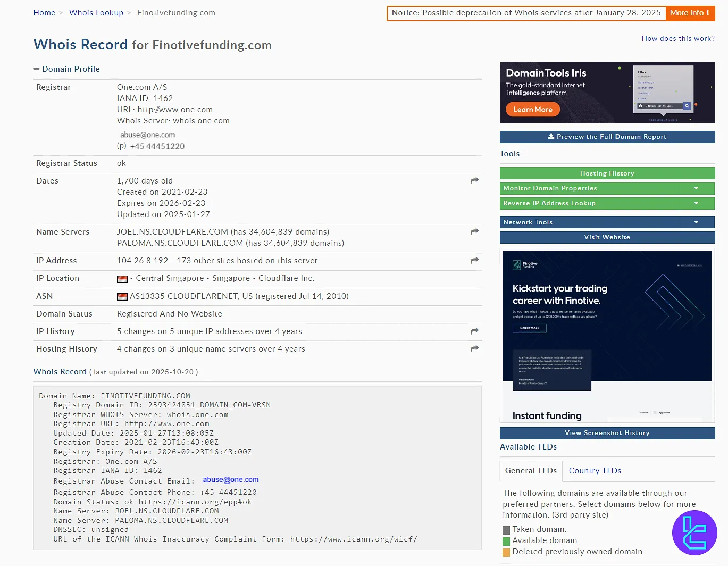Viewport: 728px width, 566px height.
Task: Go to Whois Lookup breadcrumb link
Action: (x=96, y=13)
